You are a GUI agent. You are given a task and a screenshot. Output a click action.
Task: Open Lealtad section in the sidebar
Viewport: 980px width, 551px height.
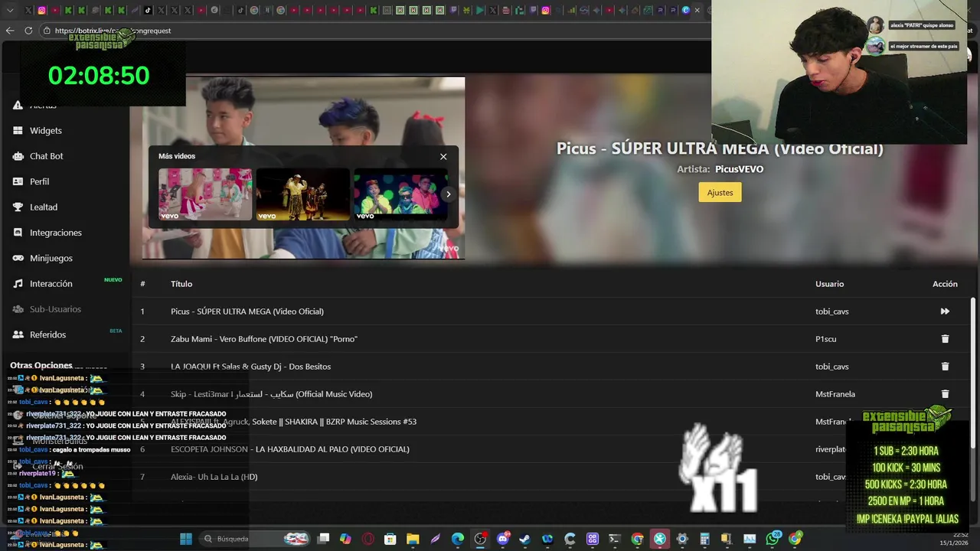(44, 207)
